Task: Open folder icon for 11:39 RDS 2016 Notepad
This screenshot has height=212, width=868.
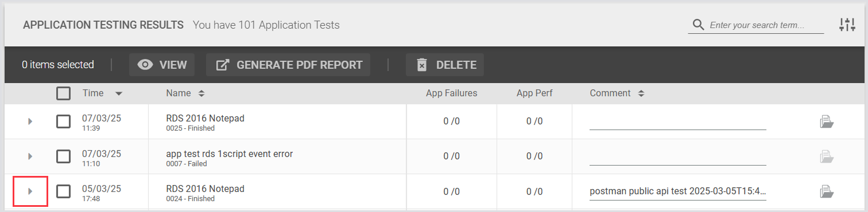Action: [x=827, y=121]
